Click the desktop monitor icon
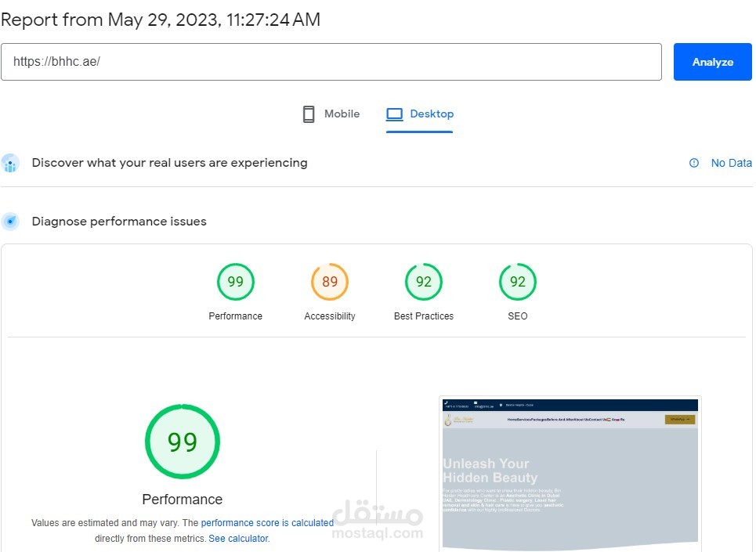The height and width of the screenshot is (552, 756). tap(394, 114)
